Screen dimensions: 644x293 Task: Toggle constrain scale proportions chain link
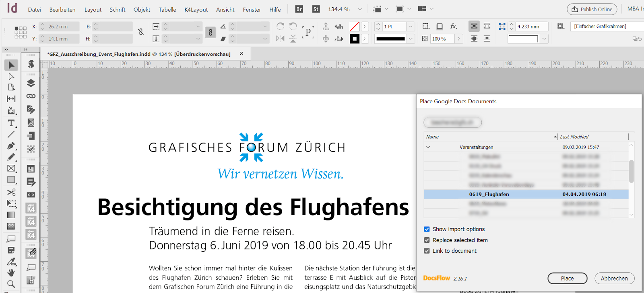[211, 32]
